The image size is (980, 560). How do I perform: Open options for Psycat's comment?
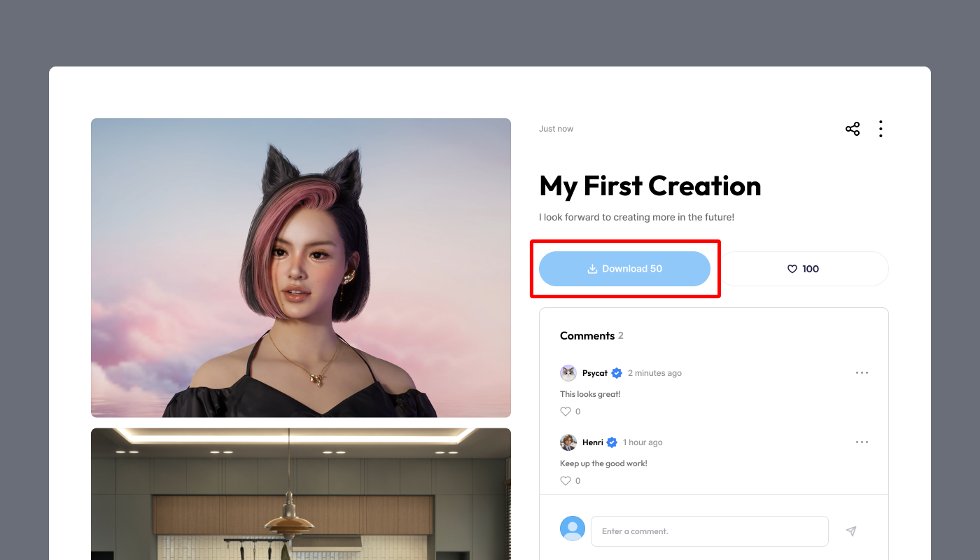click(862, 373)
